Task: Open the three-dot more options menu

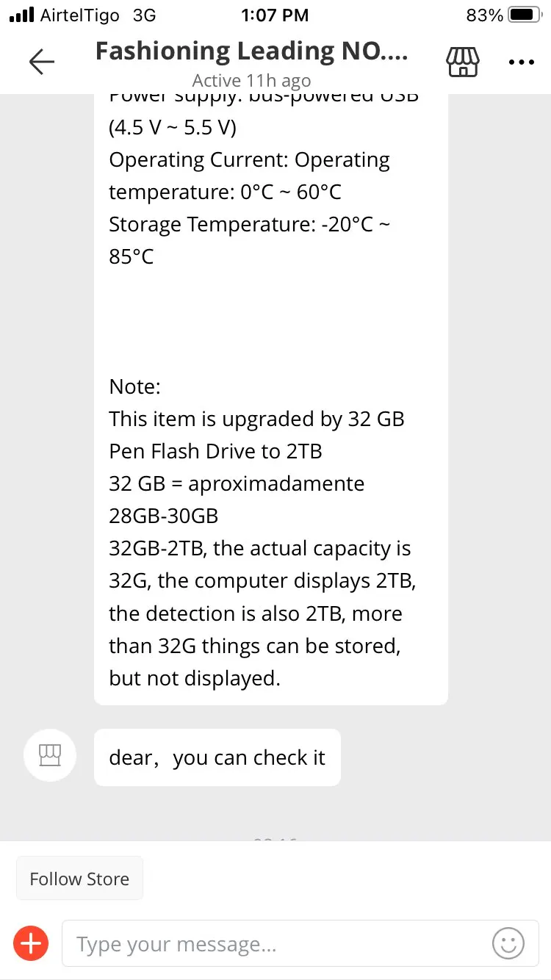Action: click(521, 62)
